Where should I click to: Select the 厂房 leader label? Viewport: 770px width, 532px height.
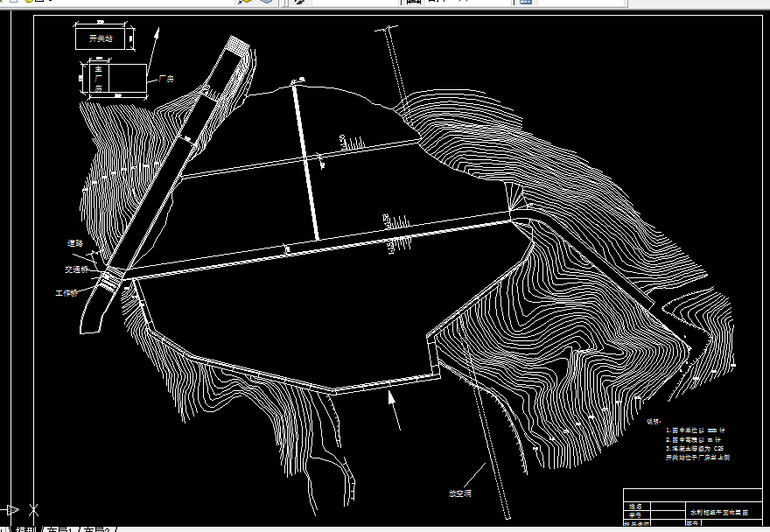tap(166, 79)
